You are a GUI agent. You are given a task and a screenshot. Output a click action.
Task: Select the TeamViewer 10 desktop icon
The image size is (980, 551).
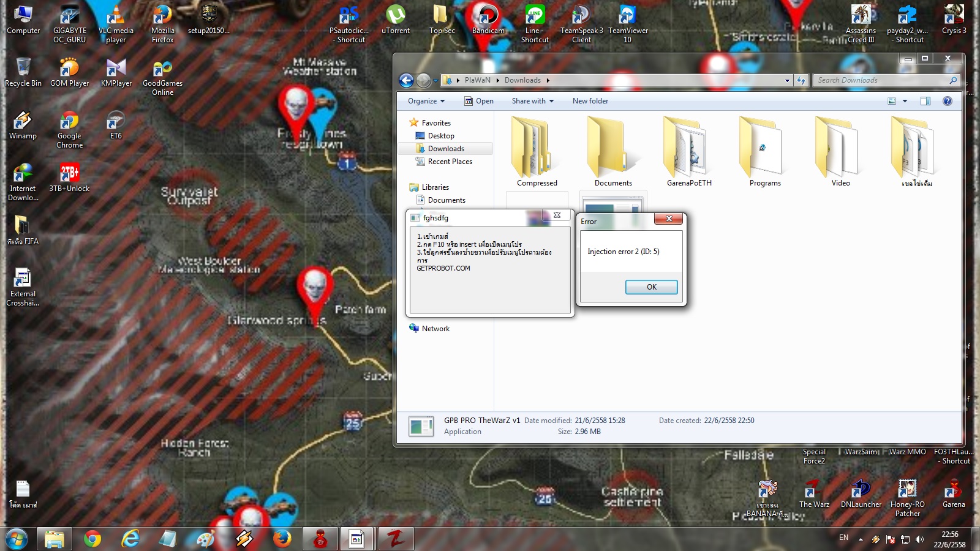pos(628,24)
